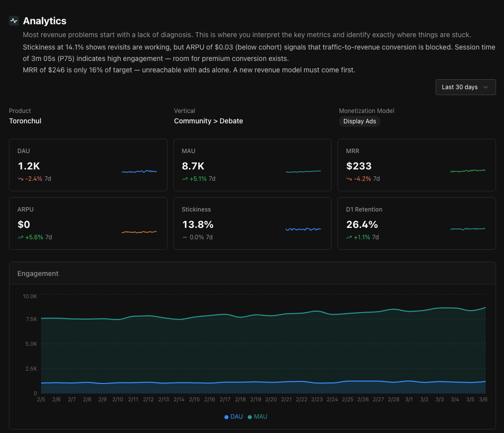Click the red downward trend arrow on DAU card
The width and height of the screenshot is (504, 433).
pos(21,179)
